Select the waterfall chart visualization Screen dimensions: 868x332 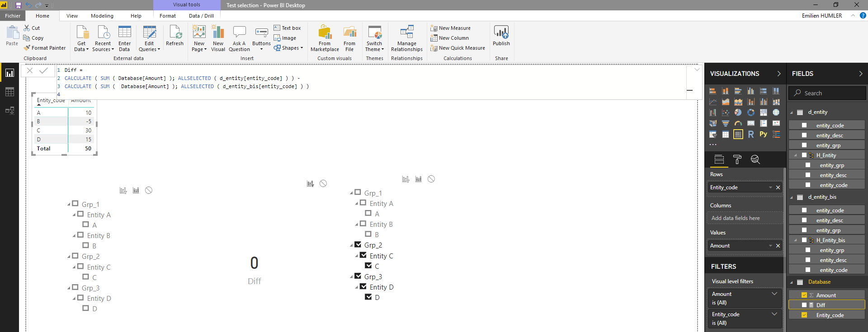[712, 112]
